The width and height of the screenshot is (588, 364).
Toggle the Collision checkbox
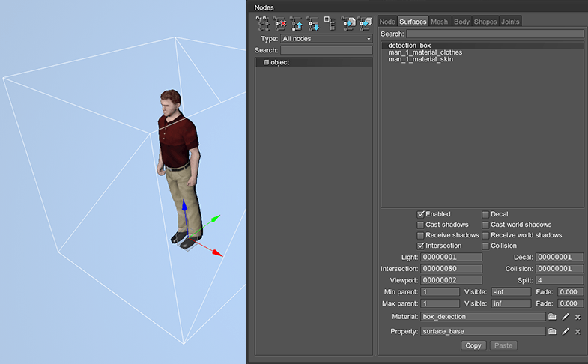[x=485, y=246]
